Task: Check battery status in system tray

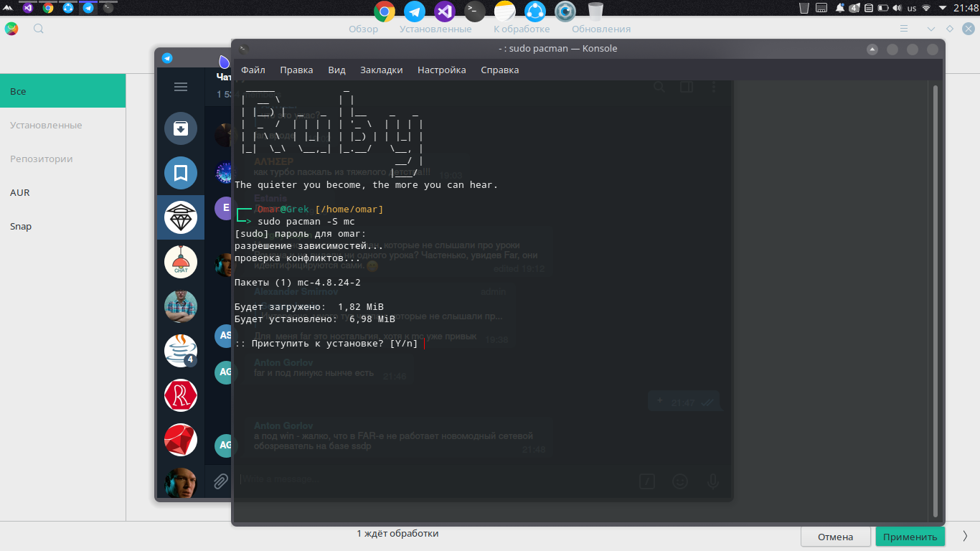Action: coord(882,8)
